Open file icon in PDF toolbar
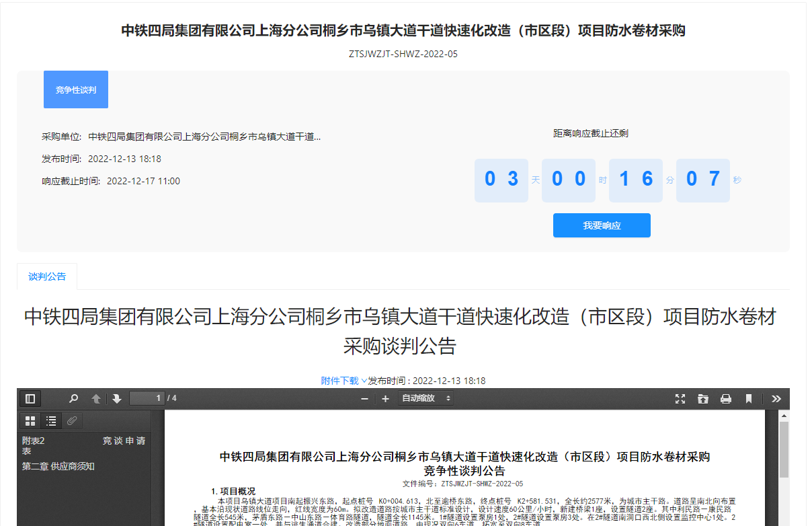 (703, 398)
